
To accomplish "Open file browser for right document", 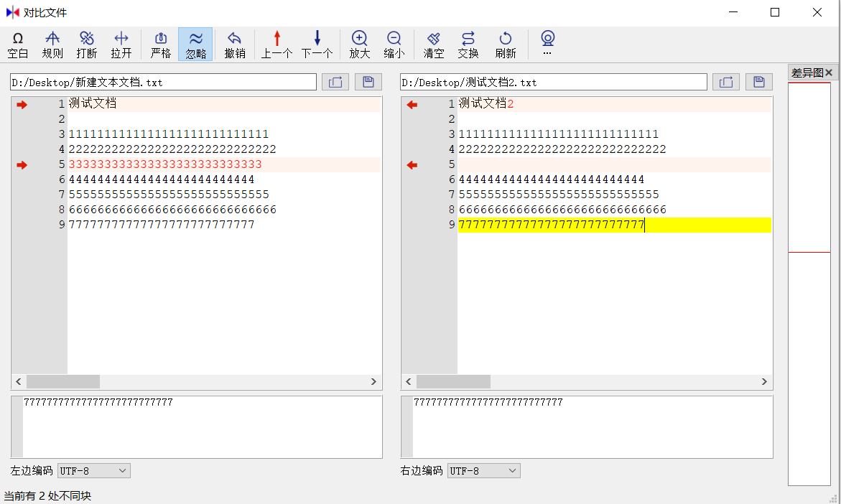I will [725, 82].
